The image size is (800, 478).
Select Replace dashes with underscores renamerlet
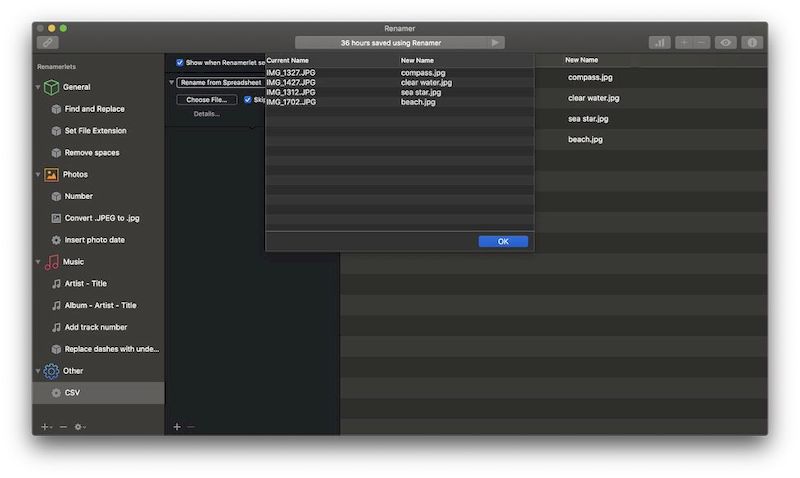tap(112, 349)
